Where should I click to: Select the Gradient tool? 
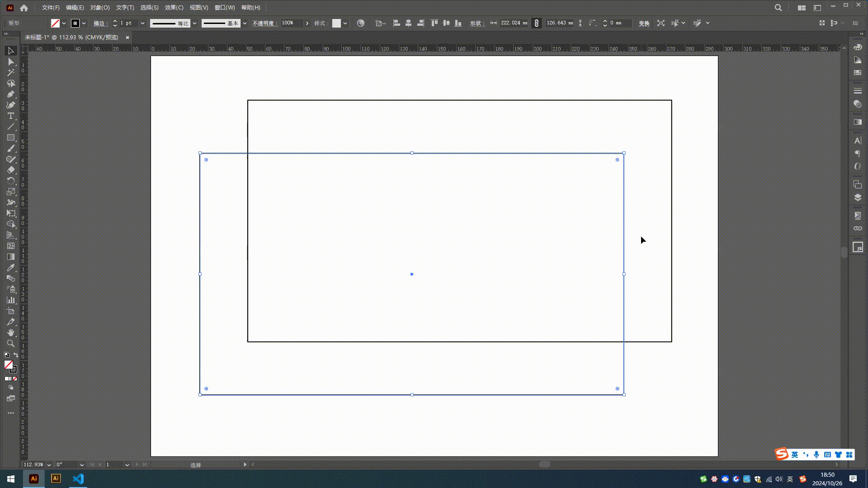click(x=11, y=257)
